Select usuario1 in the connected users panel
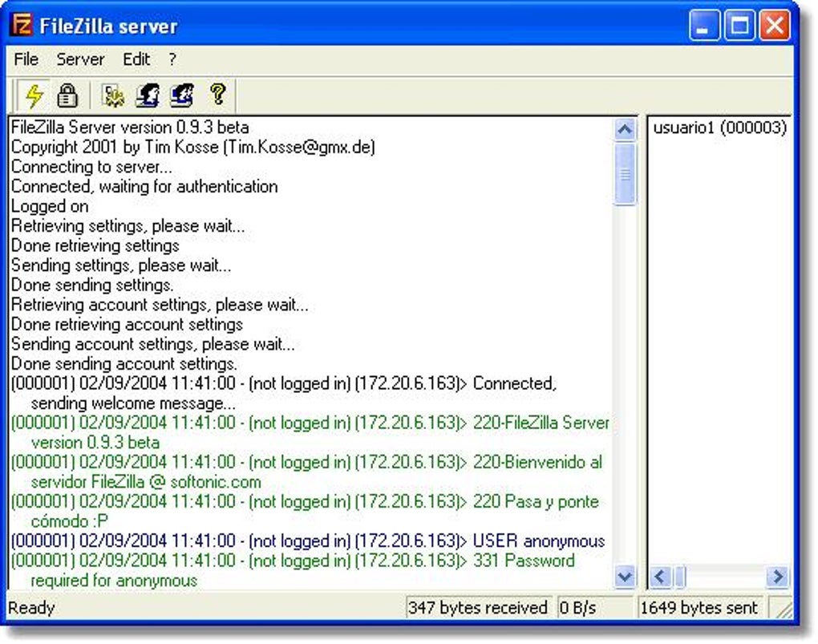The image size is (818, 644). pyautogui.click(x=719, y=127)
